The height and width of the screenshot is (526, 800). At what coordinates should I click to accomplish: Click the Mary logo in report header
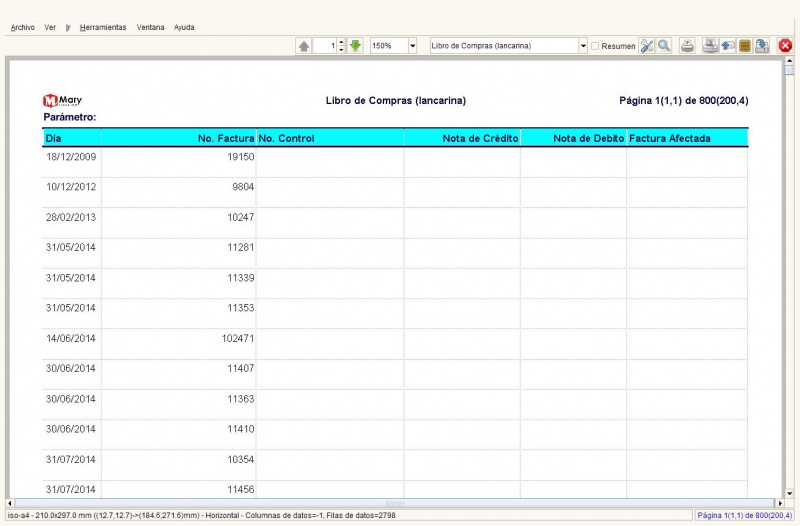tap(62, 101)
